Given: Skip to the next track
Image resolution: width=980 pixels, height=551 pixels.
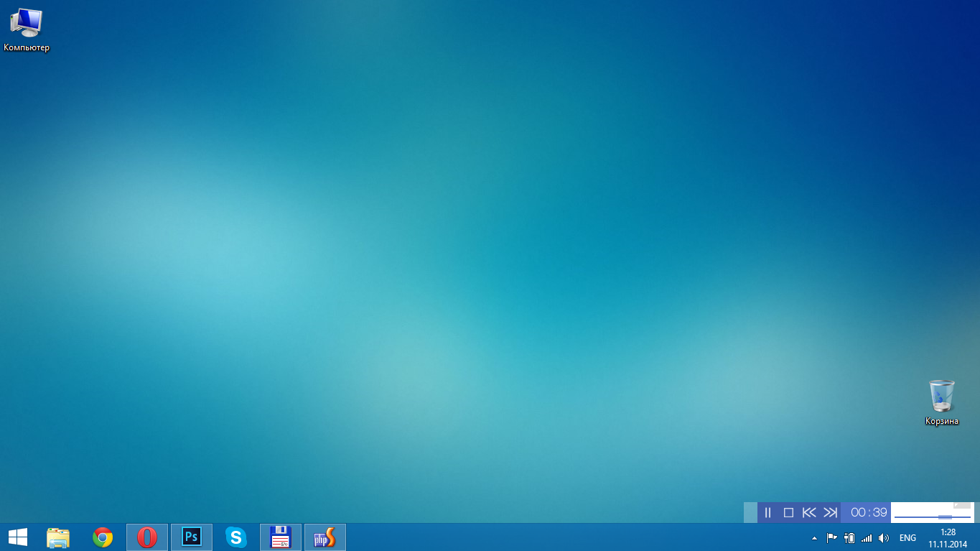Looking at the screenshot, I should pos(831,512).
